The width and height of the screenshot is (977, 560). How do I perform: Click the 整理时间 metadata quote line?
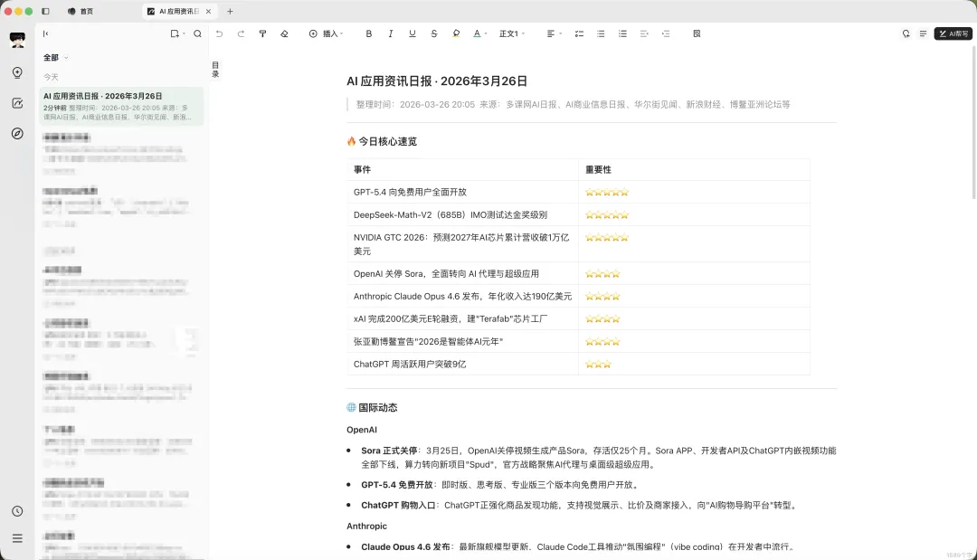[573, 105]
